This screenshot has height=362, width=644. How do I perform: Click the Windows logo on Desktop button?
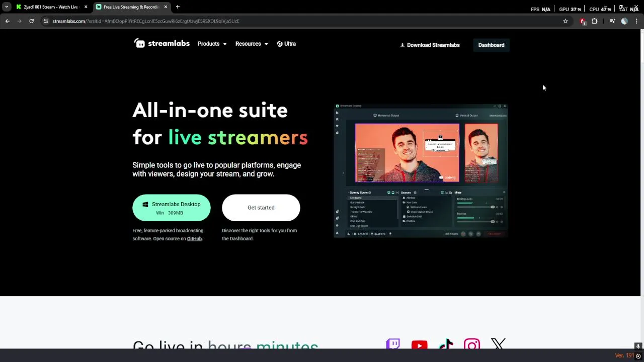click(145, 204)
